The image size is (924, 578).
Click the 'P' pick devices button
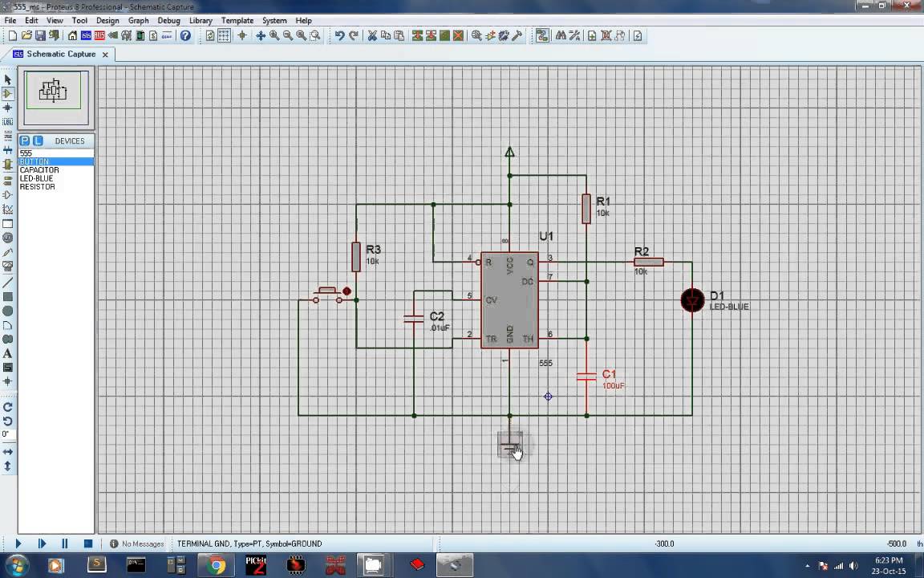coord(25,141)
